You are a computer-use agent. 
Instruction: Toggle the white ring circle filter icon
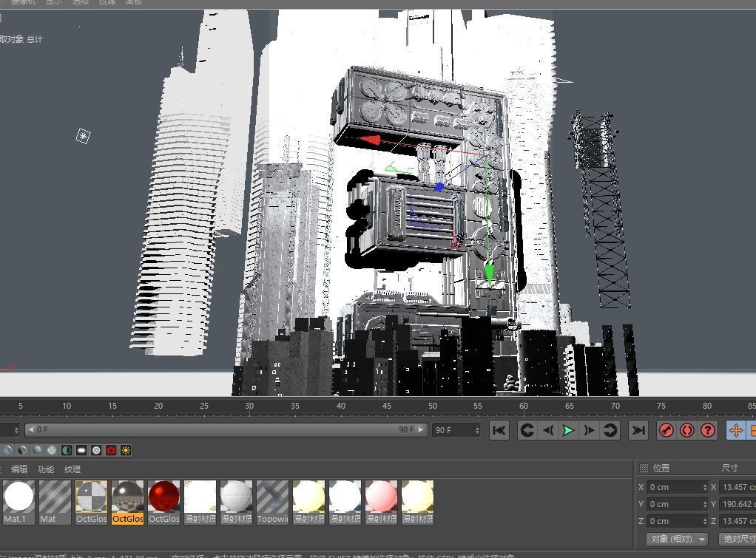tap(96, 450)
